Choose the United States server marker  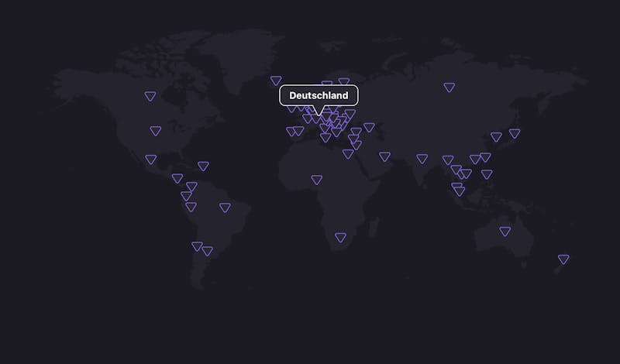(156, 131)
